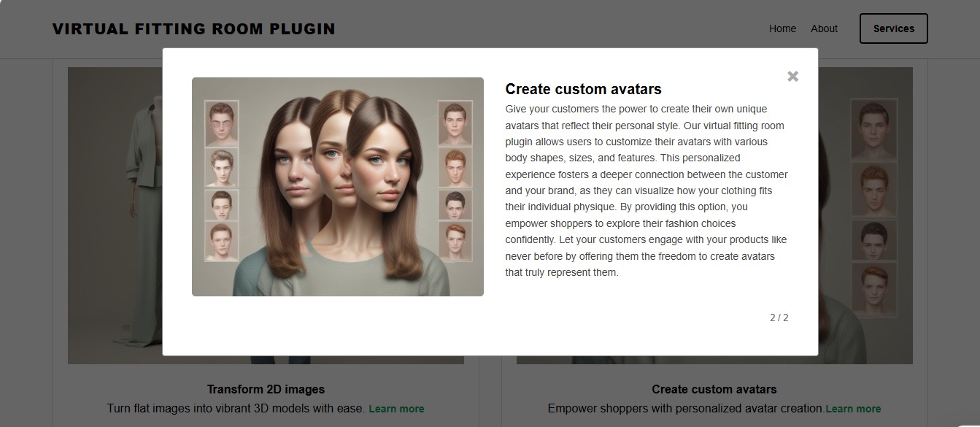Click the Transform 2D images card picture
This screenshot has height=427, width=980.
[117, 215]
